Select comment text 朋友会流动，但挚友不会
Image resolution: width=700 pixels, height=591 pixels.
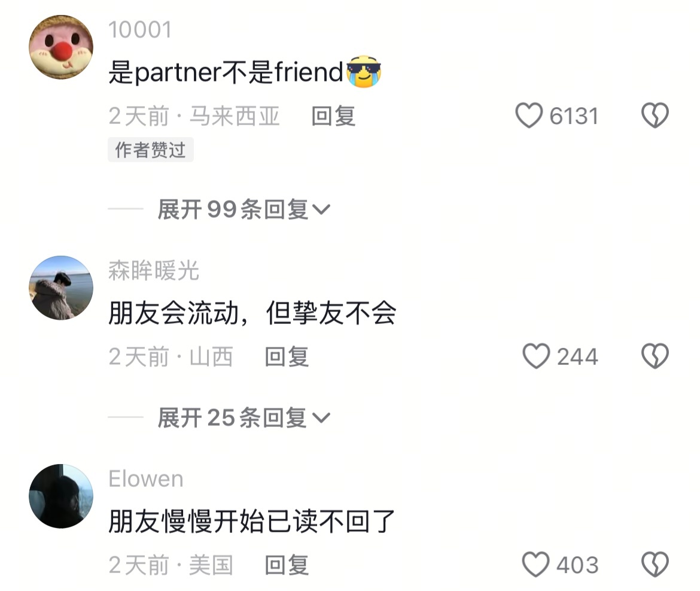click(252, 313)
